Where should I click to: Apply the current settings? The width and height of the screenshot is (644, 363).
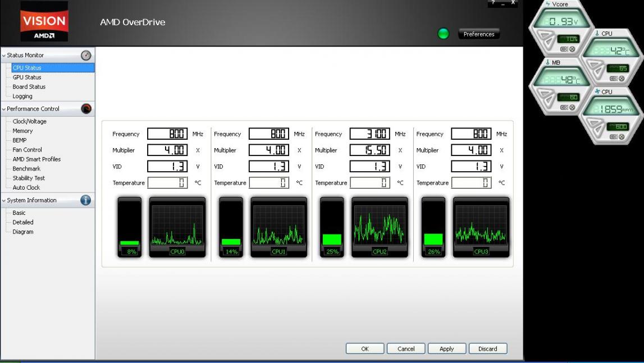coord(447,348)
